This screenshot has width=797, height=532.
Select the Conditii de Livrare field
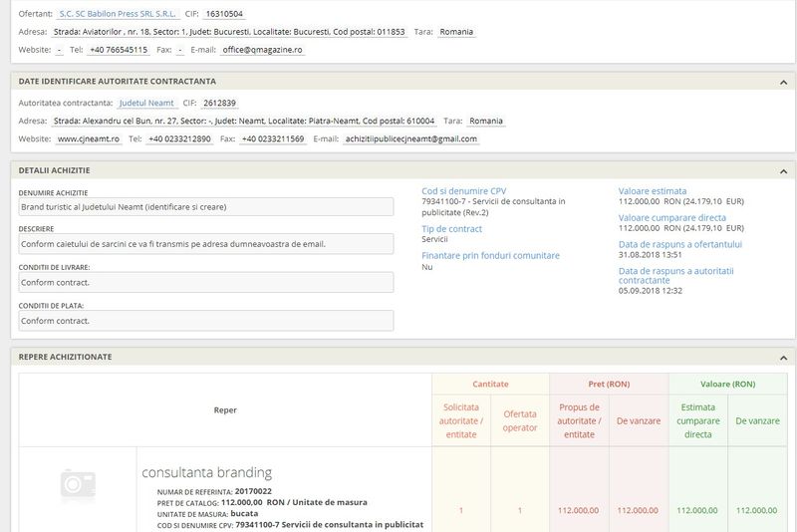pos(205,282)
